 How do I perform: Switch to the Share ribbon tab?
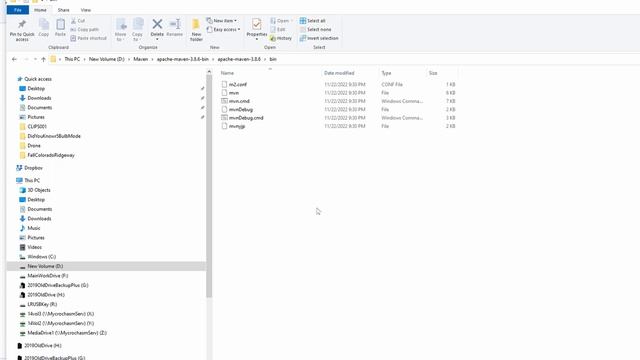click(63, 10)
